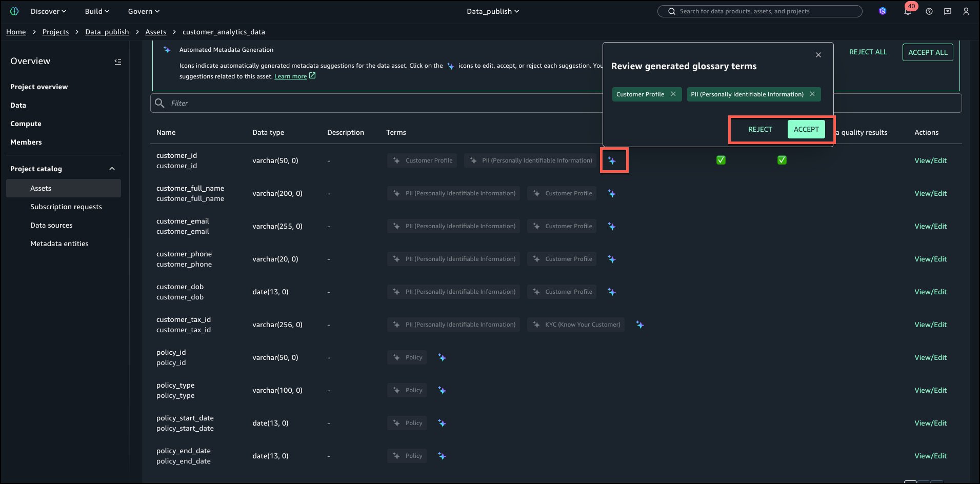The height and width of the screenshot is (484, 980).
Task: Open View/Edit for customer_email row
Action: pyautogui.click(x=930, y=226)
